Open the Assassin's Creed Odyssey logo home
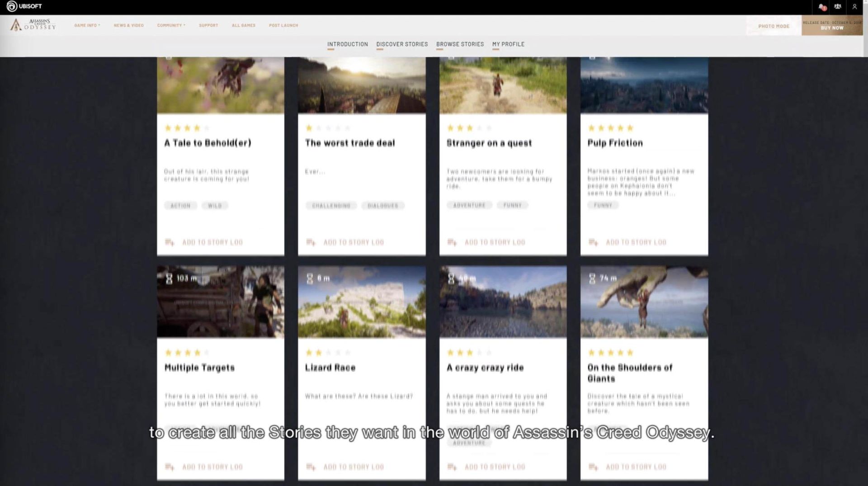Image resolution: width=868 pixels, height=486 pixels. 33,25
